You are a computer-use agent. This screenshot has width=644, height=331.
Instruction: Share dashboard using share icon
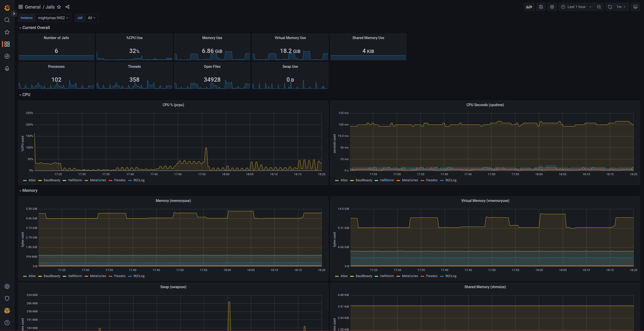67,7
